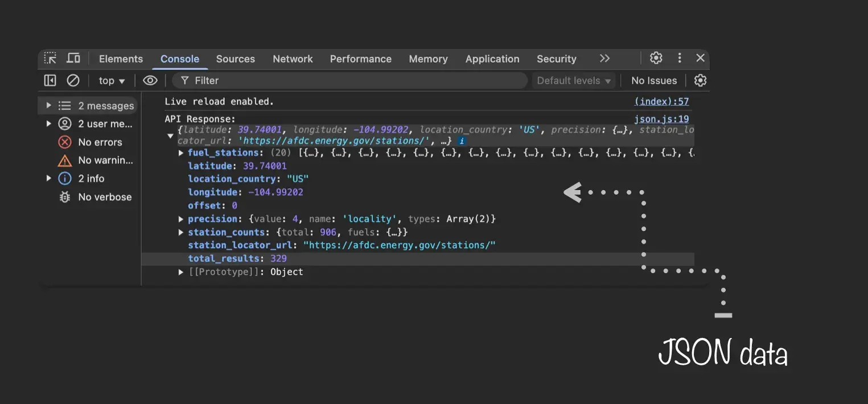This screenshot has height=404, width=868.
Task: Click the clear console icon
Action: (73, 81)
